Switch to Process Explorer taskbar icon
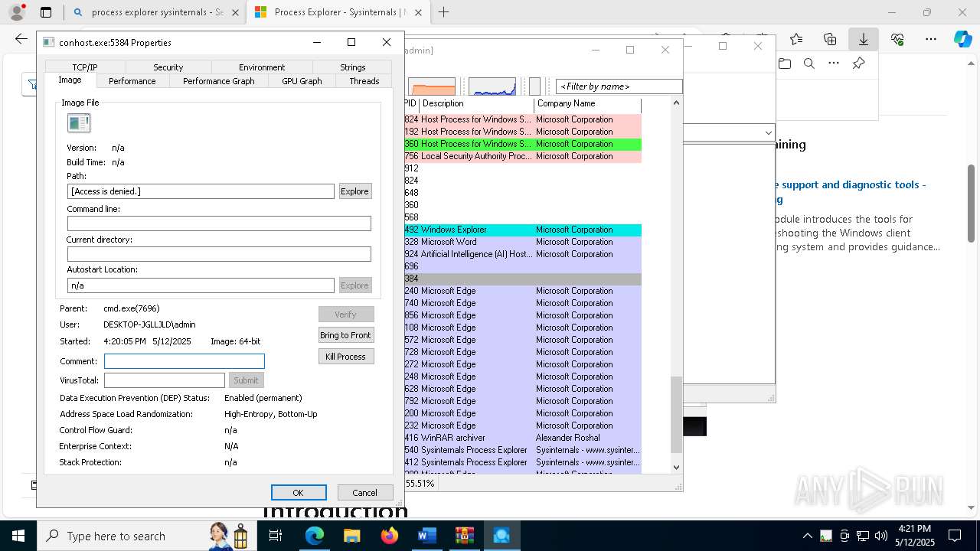Screen dimensions: 980x551 tap(501, 536)
